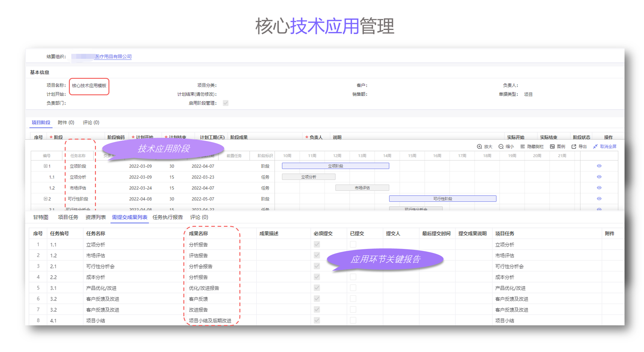Toggle 启用阶段管理 checkbox

226,103
